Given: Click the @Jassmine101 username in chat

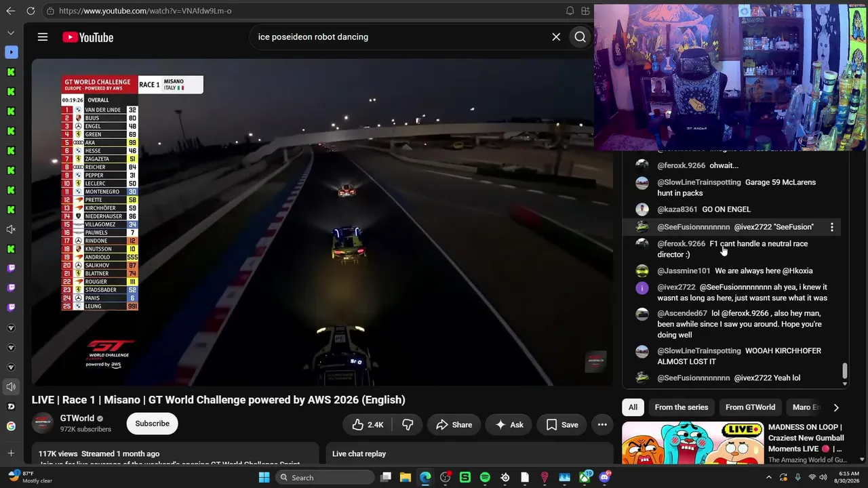Looking at the screenshot, I should click(x=684, y=271).
